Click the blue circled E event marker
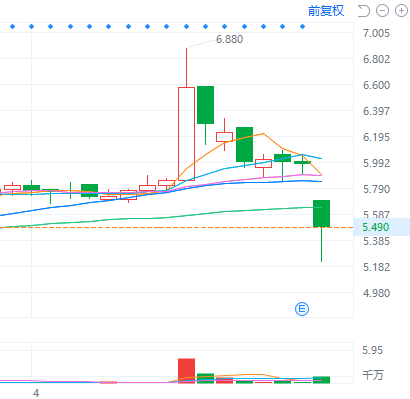Viewport: 410px width, 399px height. 302,309
